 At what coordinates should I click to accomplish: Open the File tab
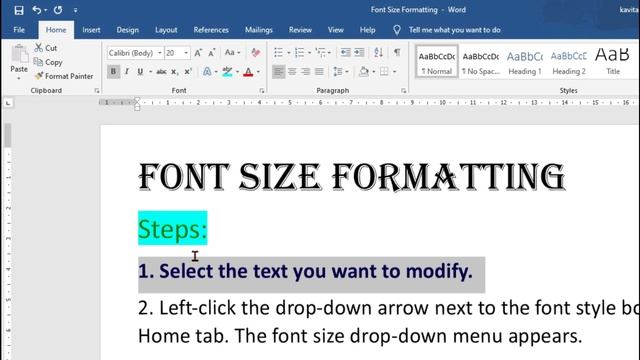click(19, 30)
